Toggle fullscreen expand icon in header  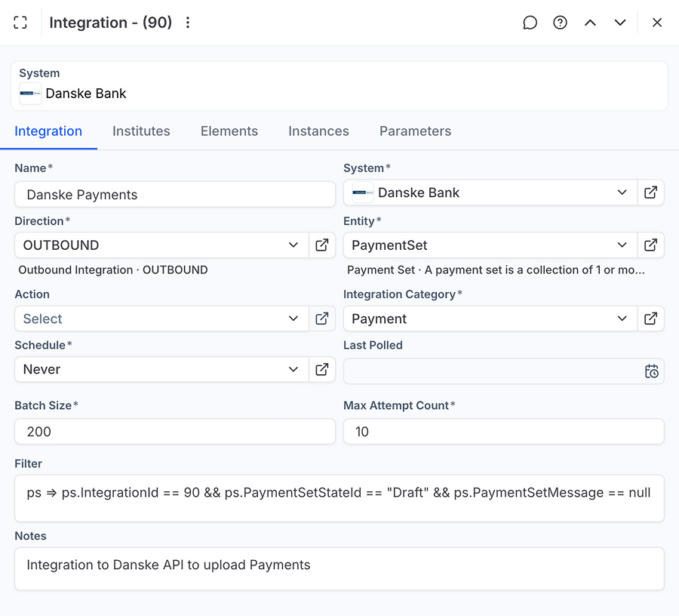(x=20, y=23)
